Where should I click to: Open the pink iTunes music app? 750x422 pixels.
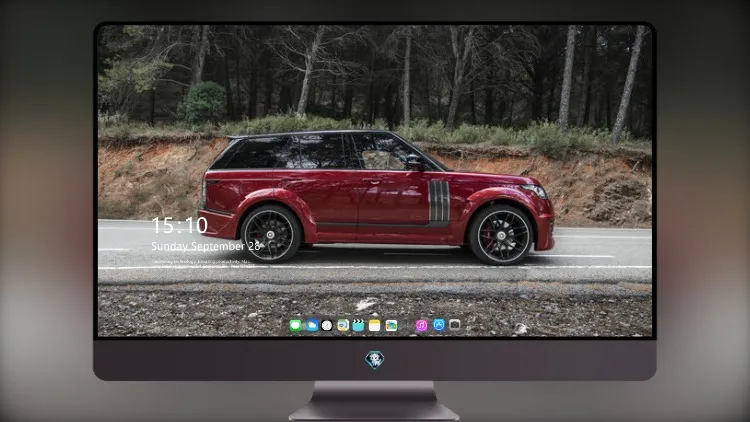point(421,326)
